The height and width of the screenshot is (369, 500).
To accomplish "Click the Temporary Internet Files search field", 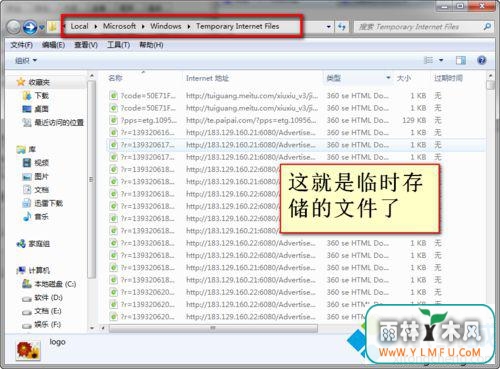I will (419, 27).
